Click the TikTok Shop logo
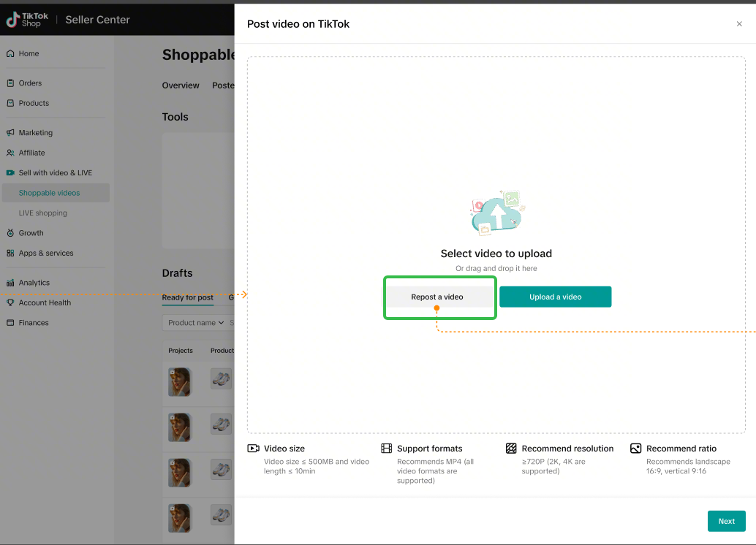Viewport: 756px width, 545px height. point(24,20)
